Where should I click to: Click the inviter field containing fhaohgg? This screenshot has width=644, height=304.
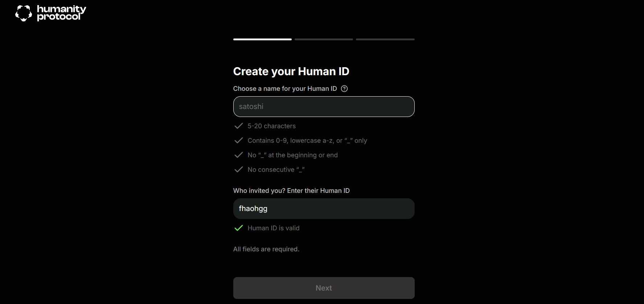(x=324, y=208)
